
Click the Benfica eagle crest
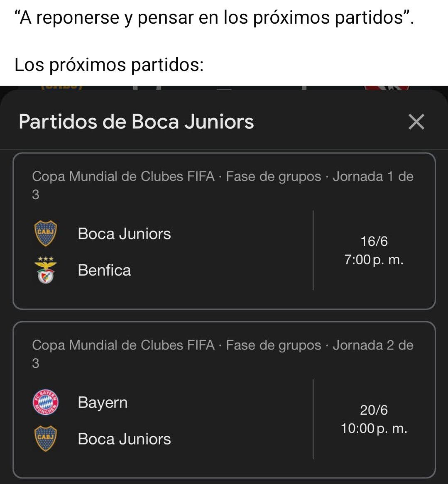tap(45, 270)
